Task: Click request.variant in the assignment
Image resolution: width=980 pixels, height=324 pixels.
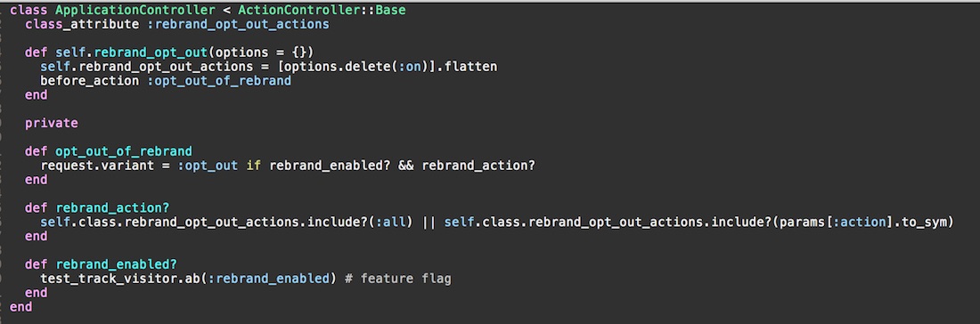Action: tap(97, 166)
